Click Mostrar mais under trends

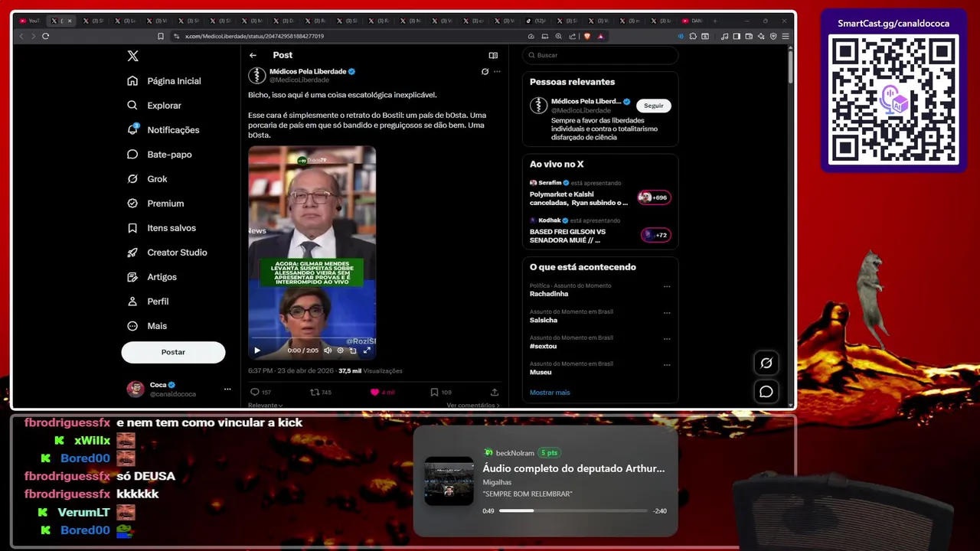click(550, 393)
